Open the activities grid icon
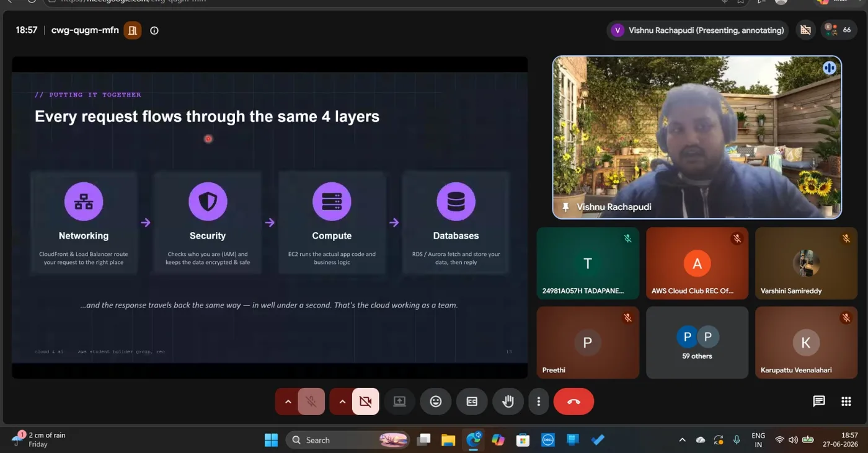 pos(846,402)
